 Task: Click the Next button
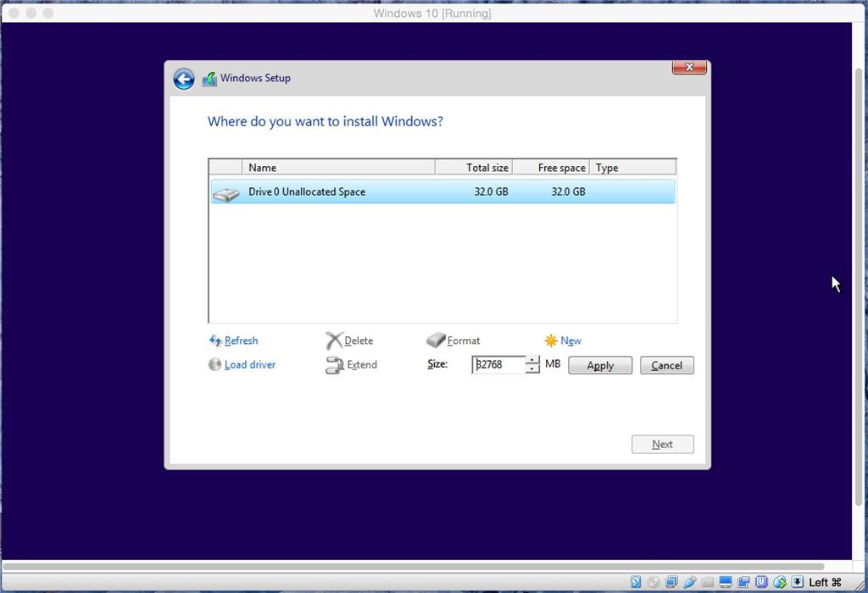(663, 444)
